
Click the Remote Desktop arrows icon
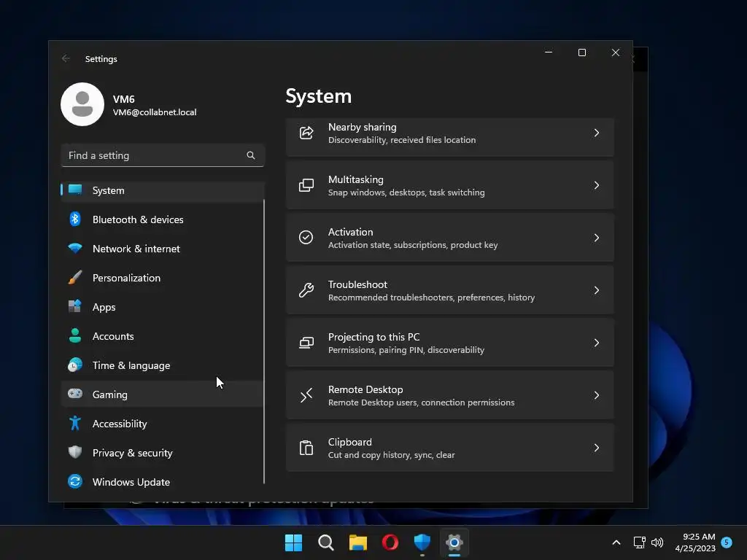pyautogui.click(x=306, y=395)
